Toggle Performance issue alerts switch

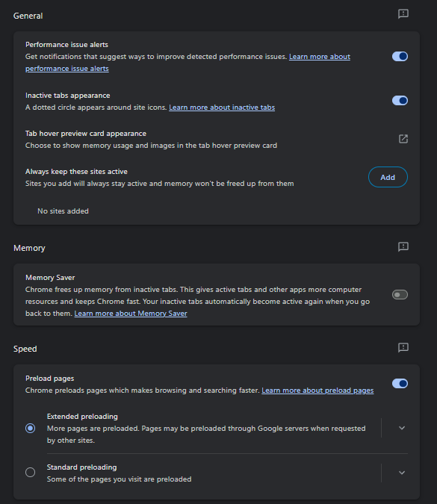coord(400,57)
